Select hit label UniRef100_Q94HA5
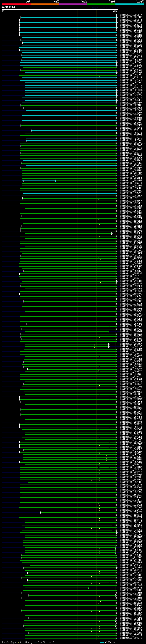The image size is (146, 644). click(131, 266)
